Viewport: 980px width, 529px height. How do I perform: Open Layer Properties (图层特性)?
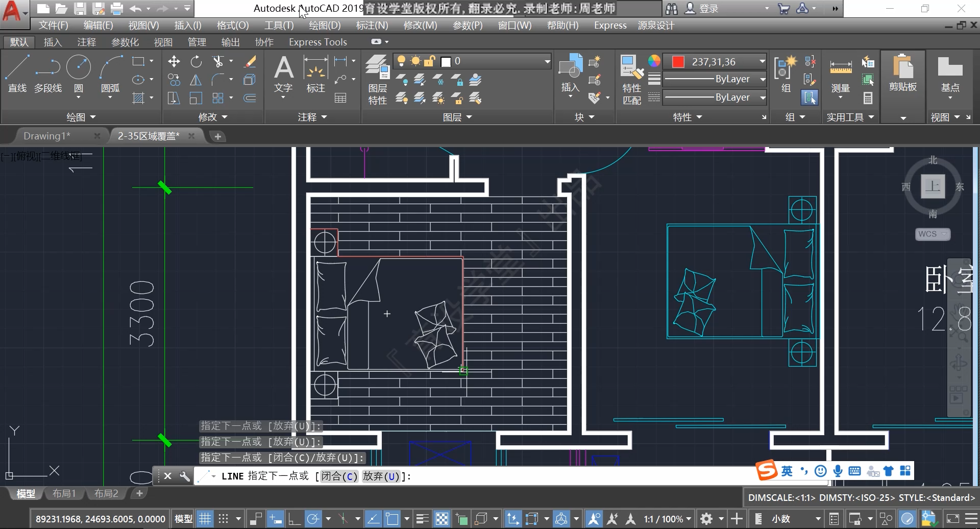click(x=378, y=79)
